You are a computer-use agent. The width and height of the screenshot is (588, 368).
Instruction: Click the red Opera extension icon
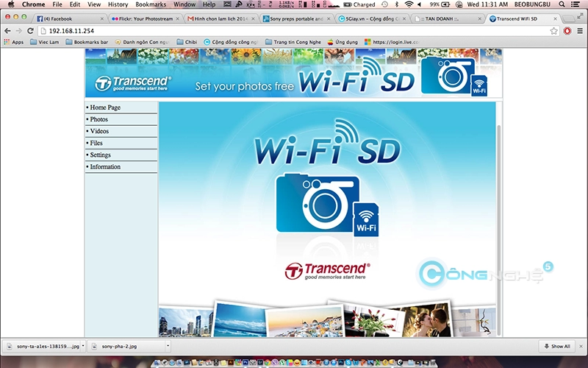pyautogui.click(x=567, y=31)
